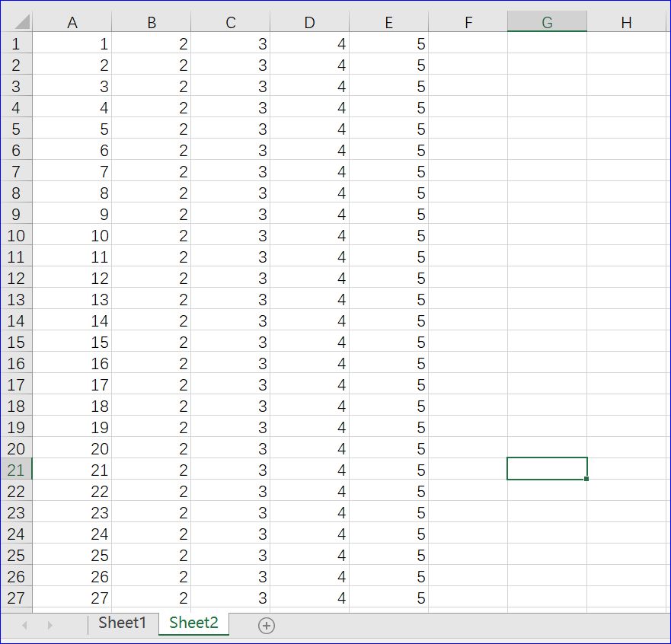671x644 pixels.
Task: Select row 12 header
Action: click(x=16, y=278)
